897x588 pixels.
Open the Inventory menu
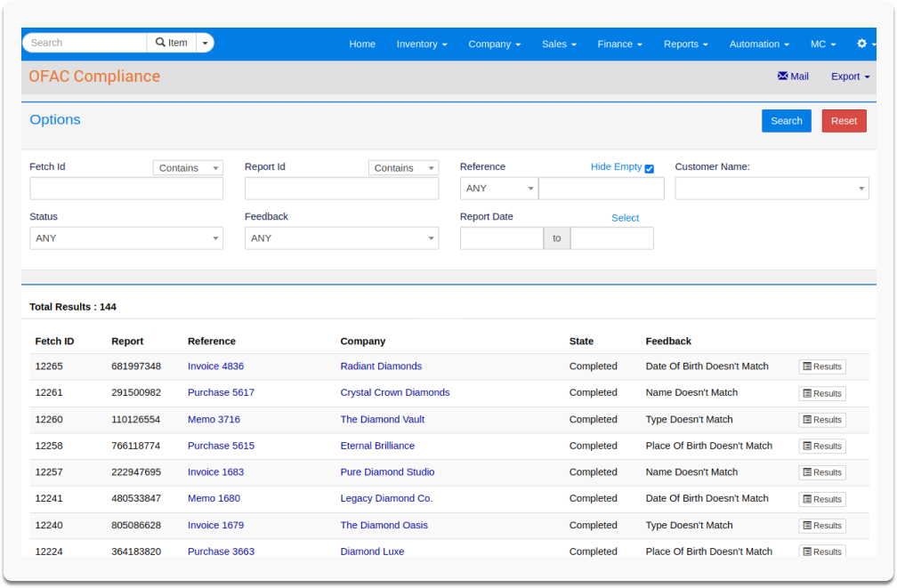[x=422, y=44]
